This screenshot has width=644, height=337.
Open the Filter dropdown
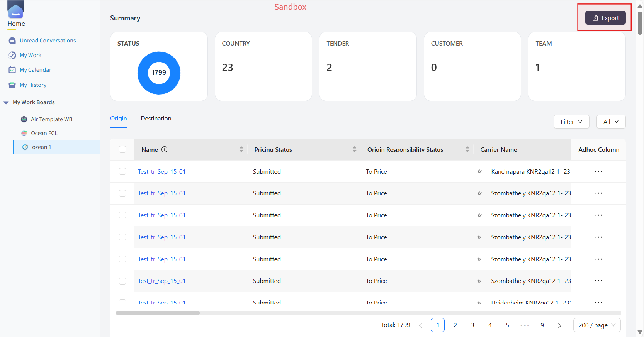coord(571,122)
